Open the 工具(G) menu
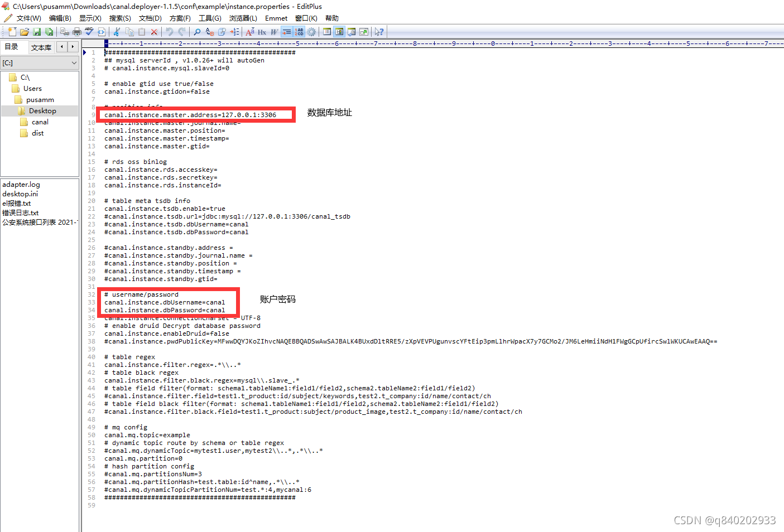784x532 pixels. 210,18
